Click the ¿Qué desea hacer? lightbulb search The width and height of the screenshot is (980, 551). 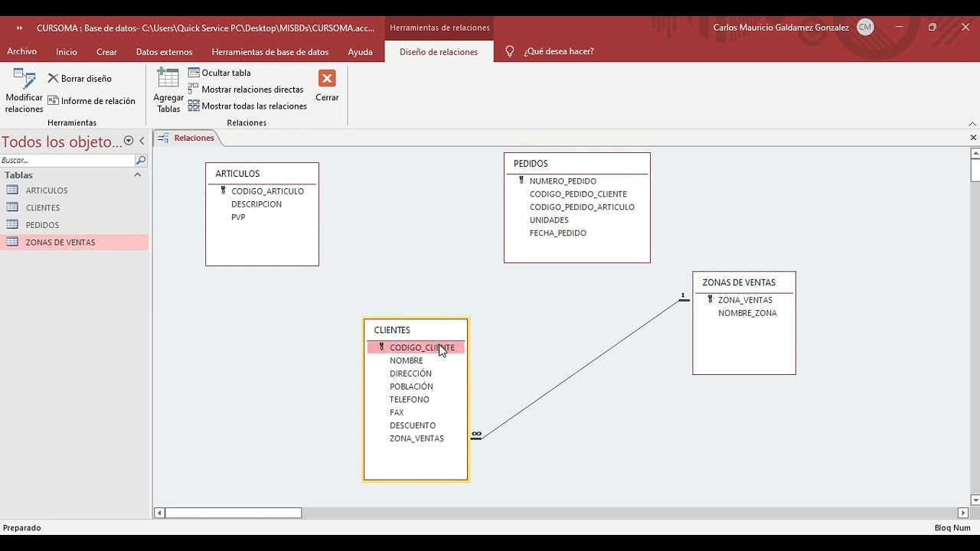[x=549, y=51]
